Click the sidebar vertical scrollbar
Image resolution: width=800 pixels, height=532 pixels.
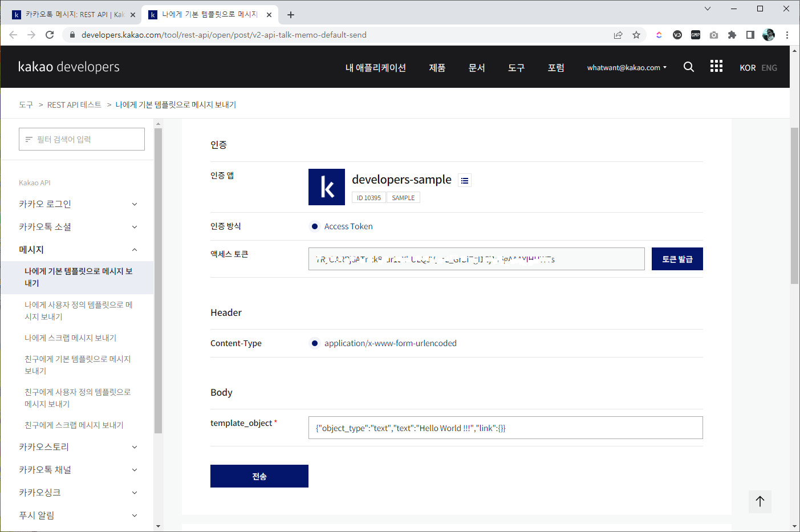158,279
